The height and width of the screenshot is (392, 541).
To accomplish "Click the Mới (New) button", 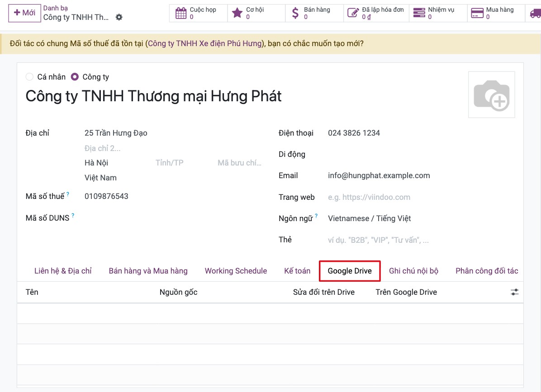I will (x=24, y=13).
